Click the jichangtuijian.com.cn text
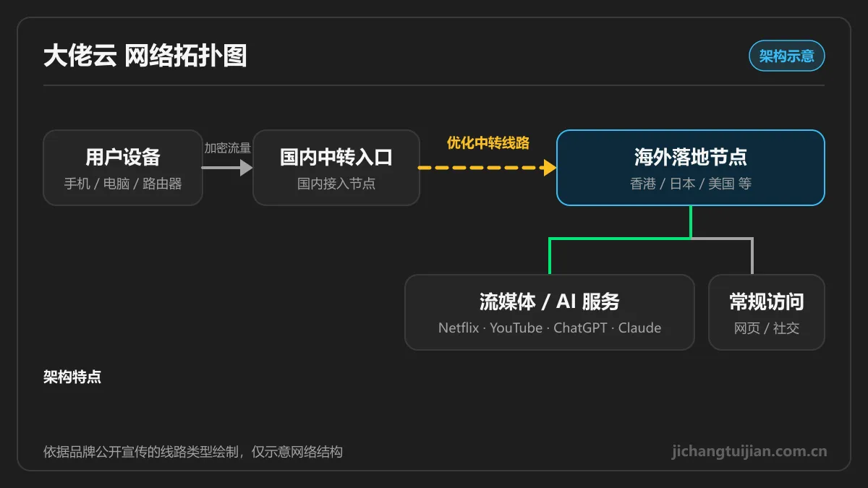Screen dimensions: 868x488 click(749, 451)
